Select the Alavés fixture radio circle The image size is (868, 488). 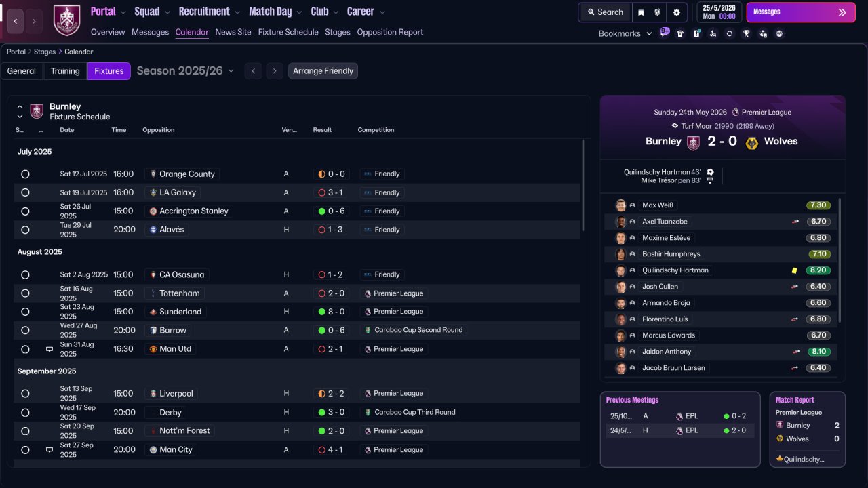[x=25, y=230]
